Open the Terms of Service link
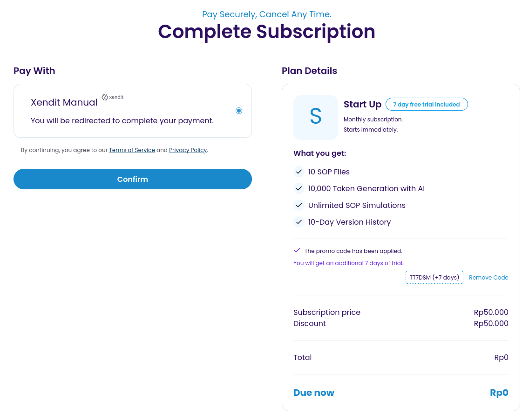 coord(132,150)
